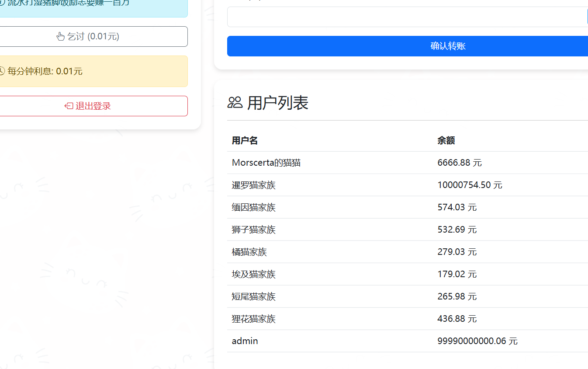This screenshot has height=369, width=588.
Task: Click the users group icon next to 用户列表
Action: click(x=235, y=103)
